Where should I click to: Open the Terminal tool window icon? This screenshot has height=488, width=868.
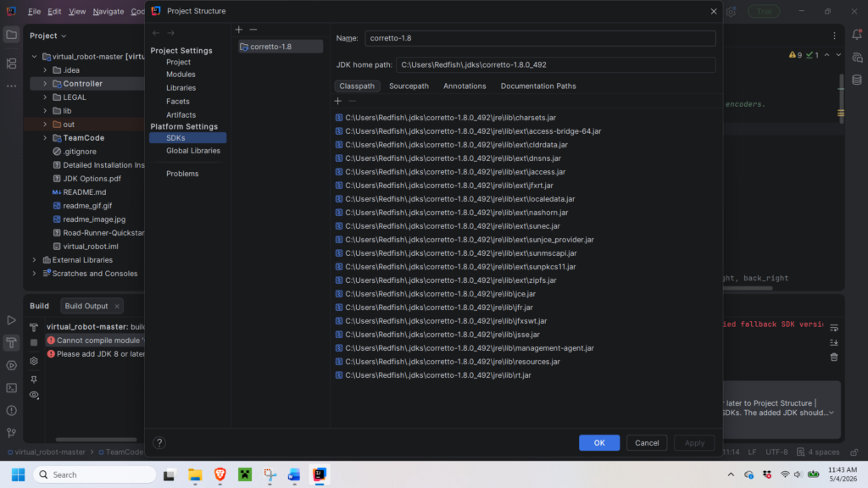click(11, 388)
